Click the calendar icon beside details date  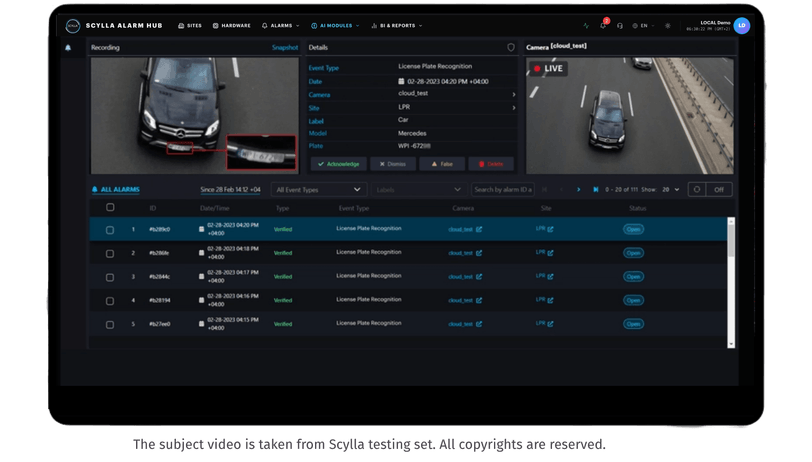[x=401, y=81]
